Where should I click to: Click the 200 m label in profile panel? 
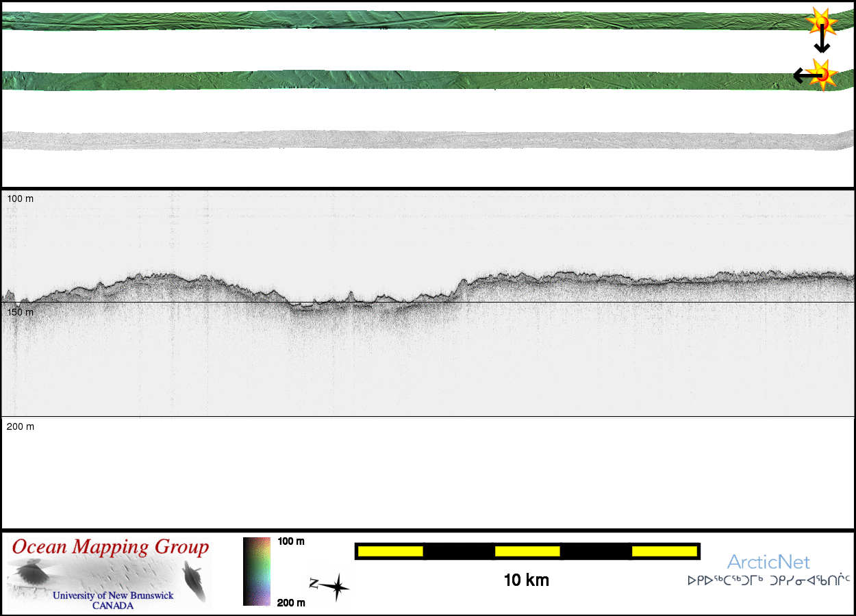(21, 426)
